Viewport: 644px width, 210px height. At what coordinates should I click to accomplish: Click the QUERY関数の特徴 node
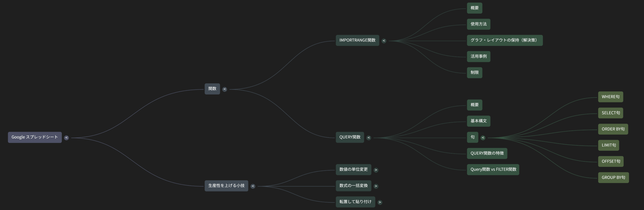487,153
